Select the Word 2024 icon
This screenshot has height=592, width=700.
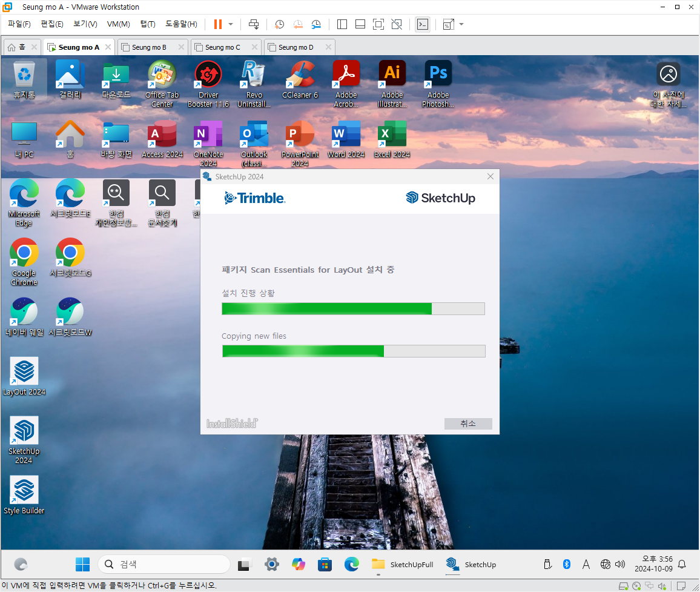point(346,139)
